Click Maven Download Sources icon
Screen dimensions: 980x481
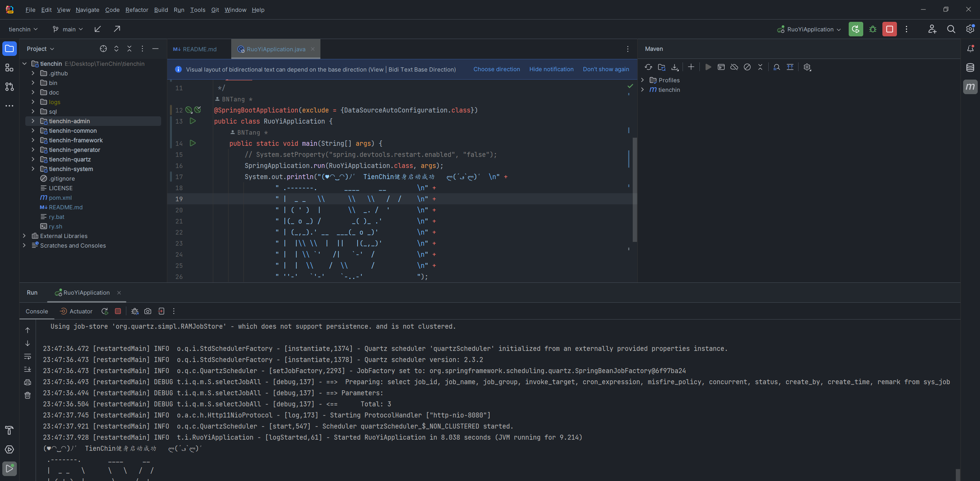coord(675,67)
